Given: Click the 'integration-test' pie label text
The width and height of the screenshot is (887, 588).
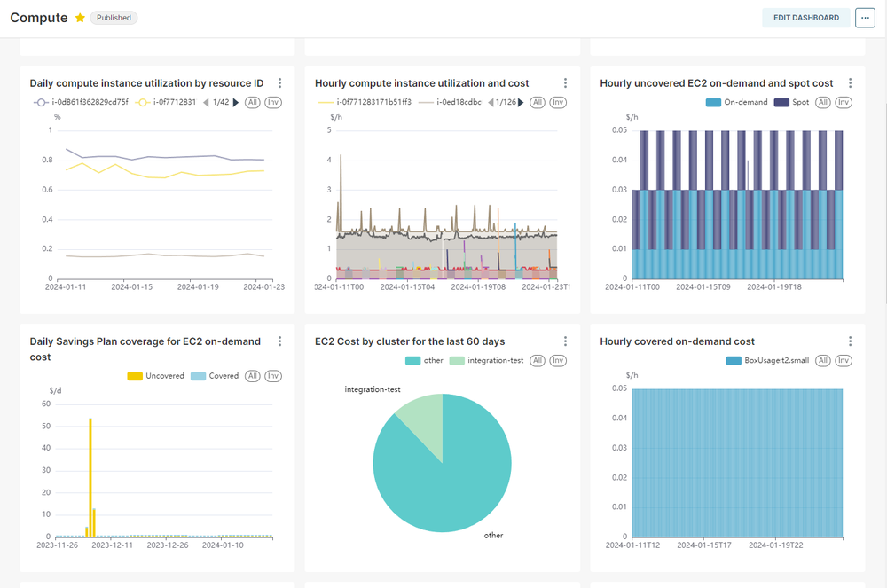Looking at the screenshot, I should (x=373, y=389).
